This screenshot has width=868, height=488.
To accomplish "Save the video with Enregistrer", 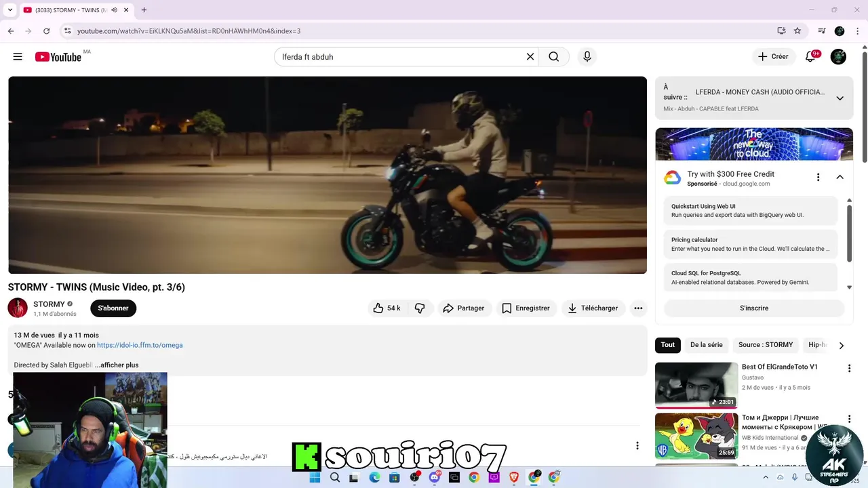I will [526, 308].
